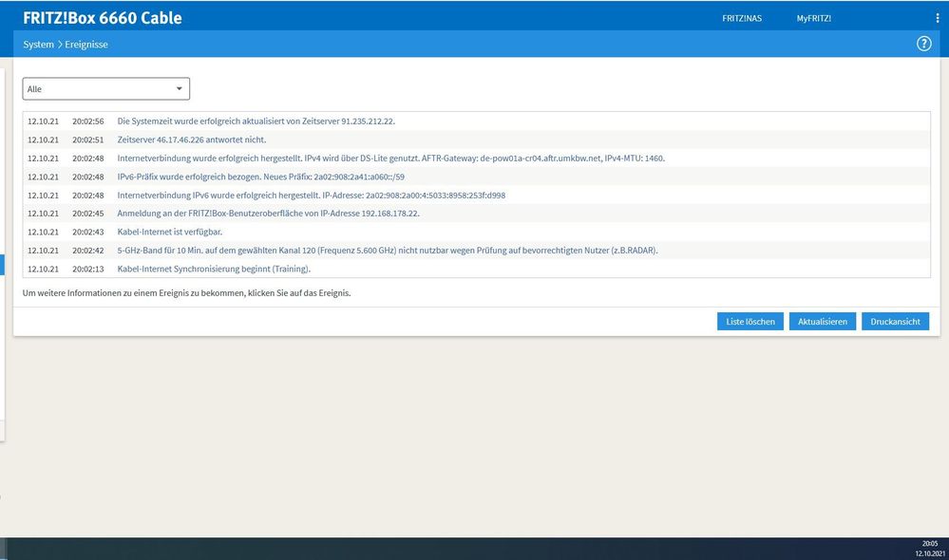Click the 20:02:13 timestamp cell
Screen dimensions: 949x560
[87, 270]
